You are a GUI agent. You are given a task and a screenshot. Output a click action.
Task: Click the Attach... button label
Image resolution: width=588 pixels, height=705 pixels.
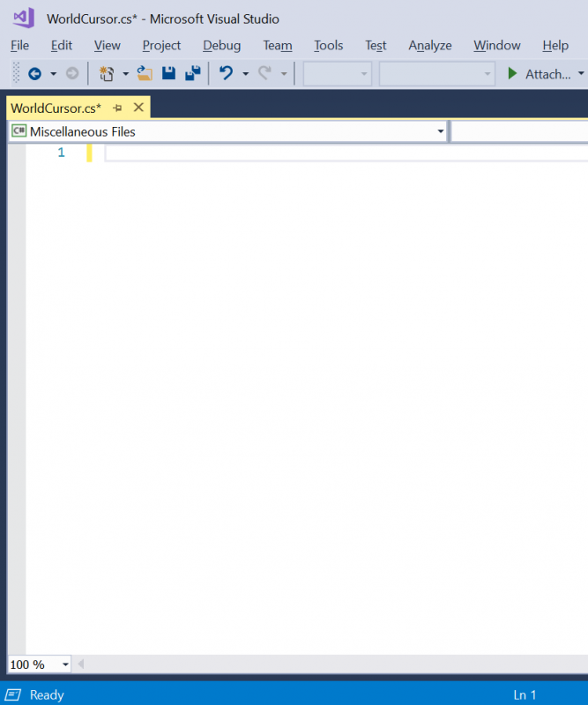pos(548,74)
